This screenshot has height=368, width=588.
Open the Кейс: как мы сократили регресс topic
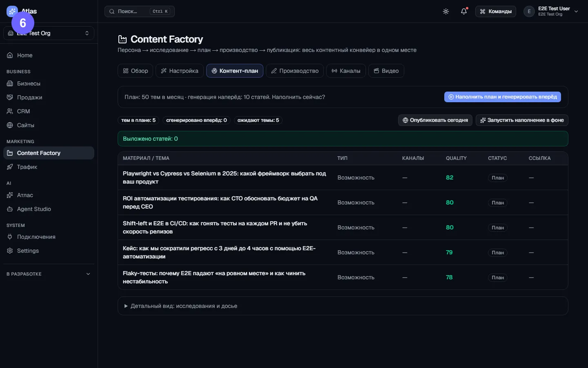point(219,252)
